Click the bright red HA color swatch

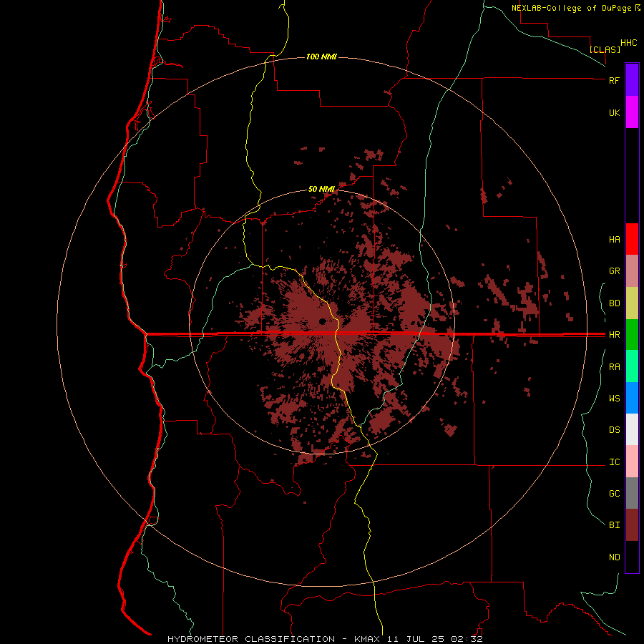[632, 239]
